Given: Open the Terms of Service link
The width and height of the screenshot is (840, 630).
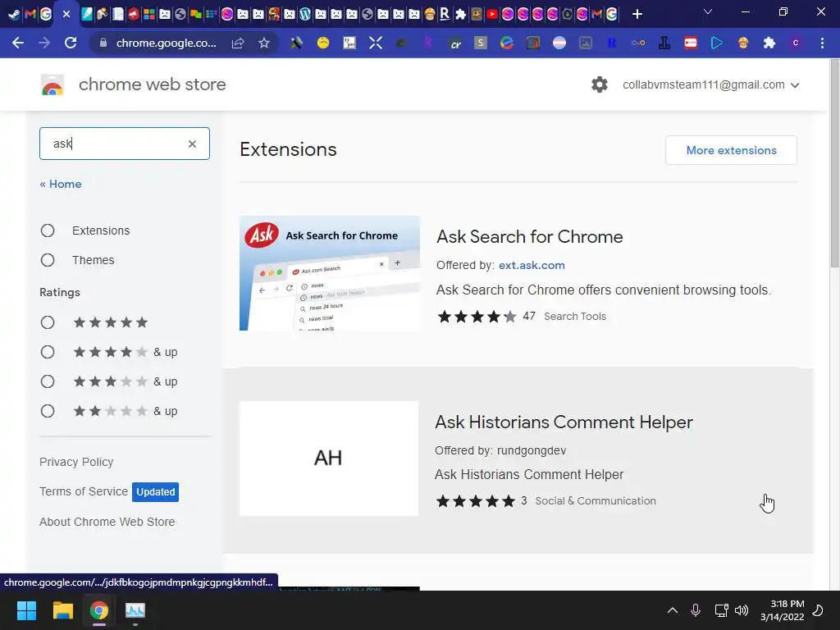Looking at the screenshot, I should (84, 491).
